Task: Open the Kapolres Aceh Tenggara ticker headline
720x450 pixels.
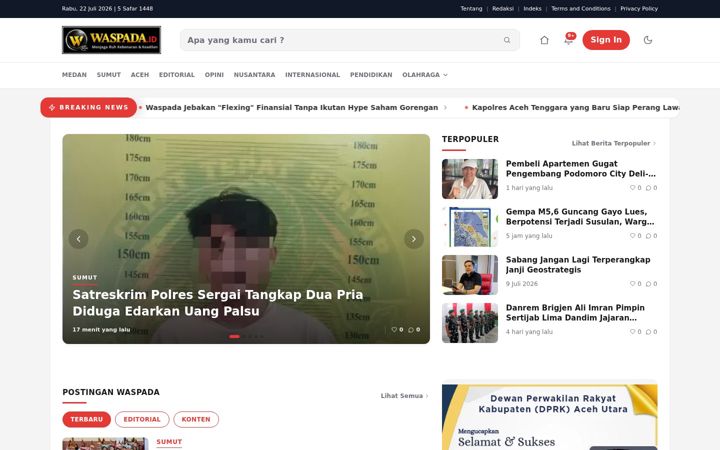Action: pyautogui.click(x=576, y=107)
